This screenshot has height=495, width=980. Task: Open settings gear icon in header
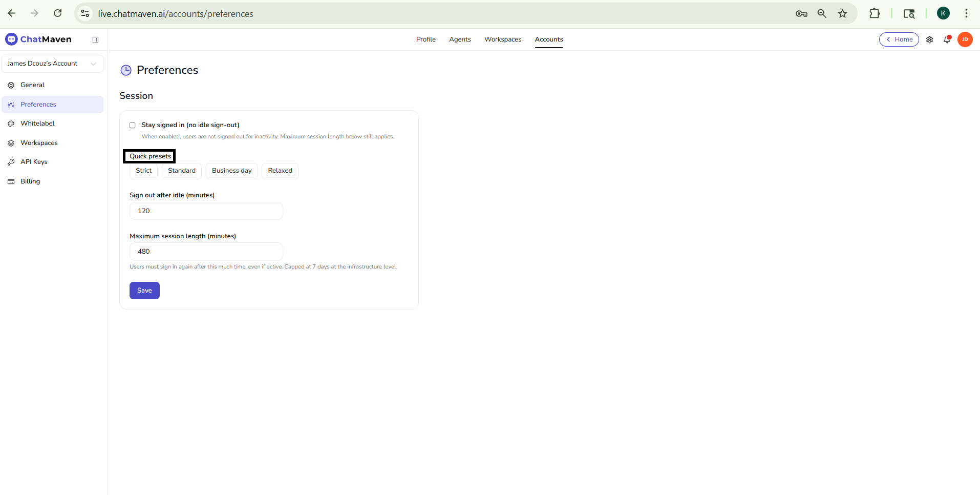pyautogui.click(x=929, y=39)
